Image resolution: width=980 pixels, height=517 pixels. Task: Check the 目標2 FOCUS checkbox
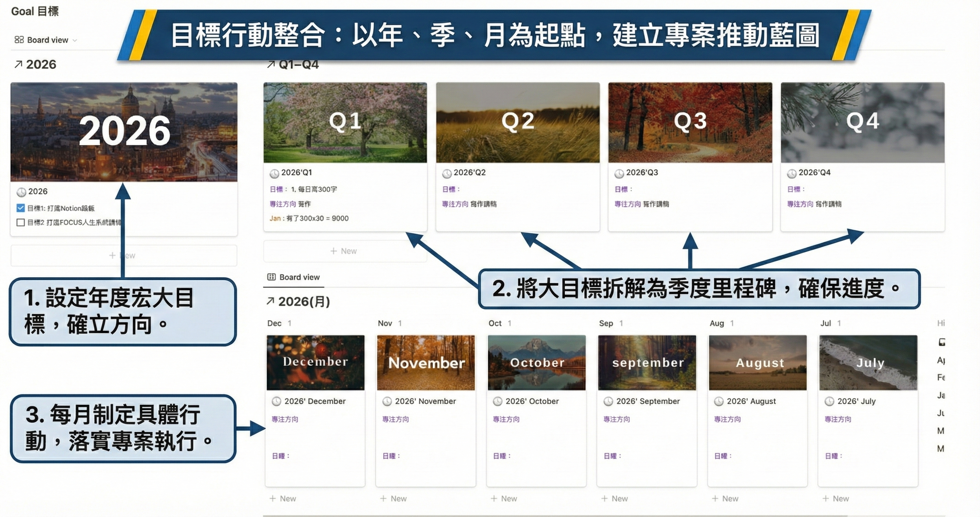pyautogui.click(x=21, y=222)
